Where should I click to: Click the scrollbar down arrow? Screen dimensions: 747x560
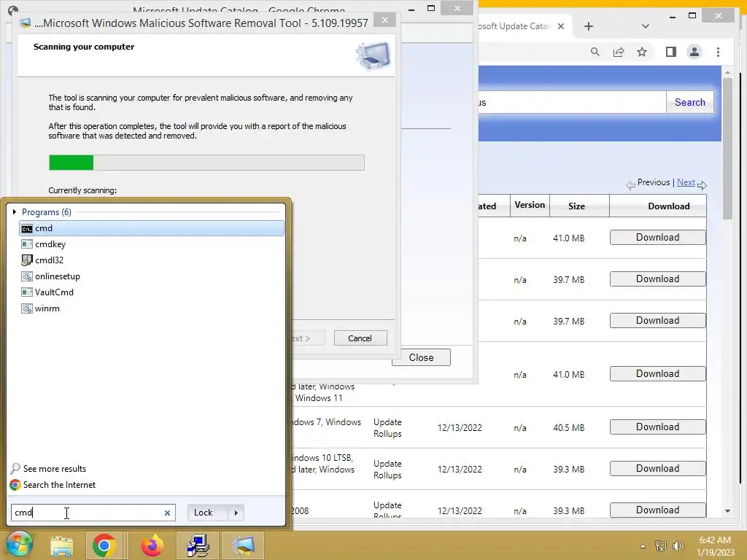click(x=727, y=511)
